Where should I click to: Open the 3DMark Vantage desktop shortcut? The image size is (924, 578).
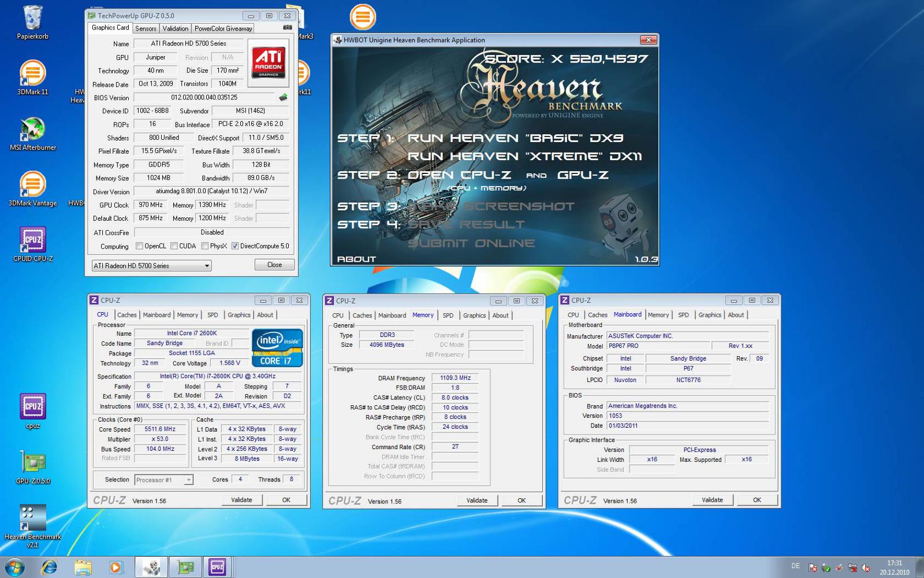point(33,189)
